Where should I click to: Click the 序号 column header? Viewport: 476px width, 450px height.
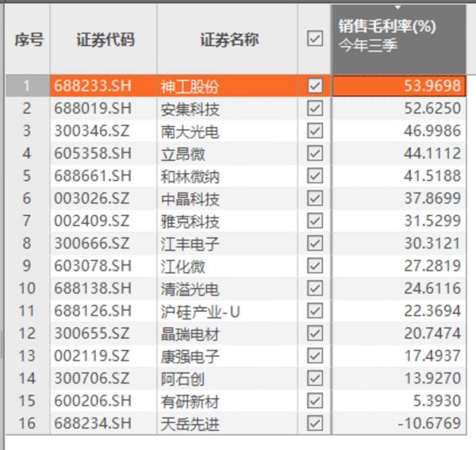[28, 39]
